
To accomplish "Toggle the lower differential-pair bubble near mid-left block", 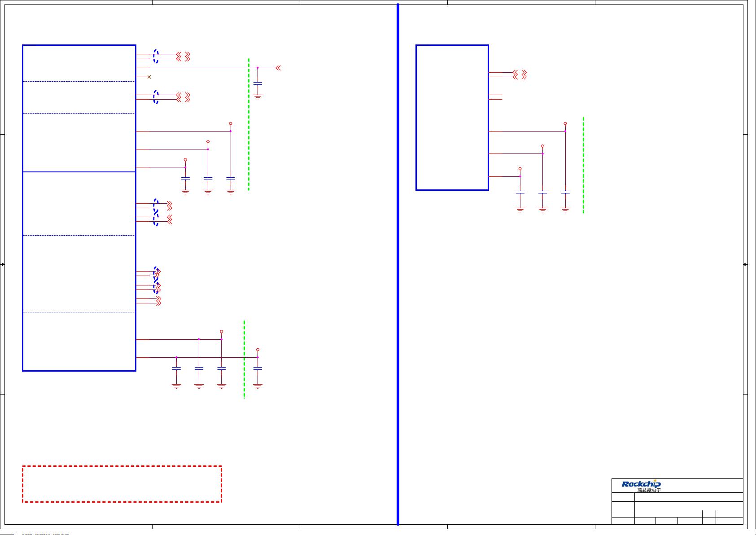I will click(155, 219).
